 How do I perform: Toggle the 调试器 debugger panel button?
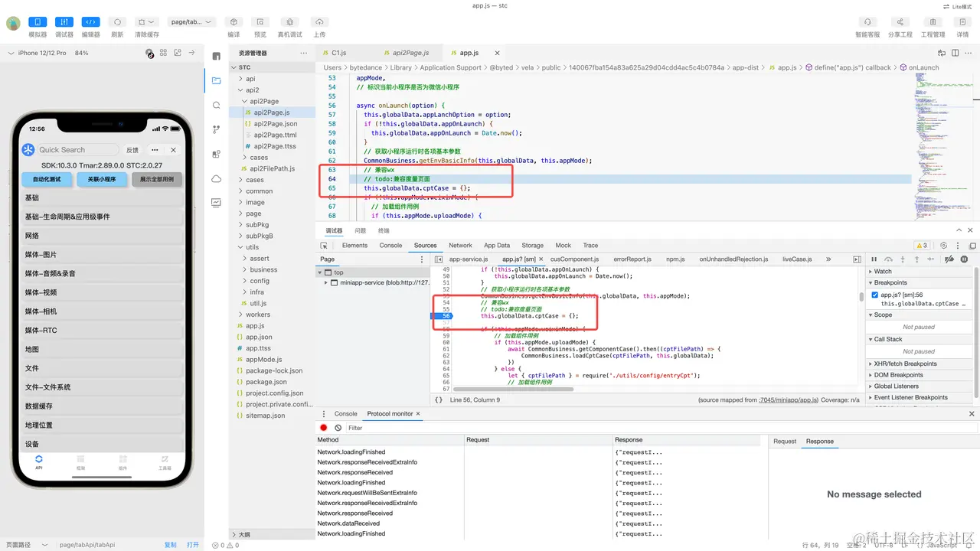tap(64, 22)
